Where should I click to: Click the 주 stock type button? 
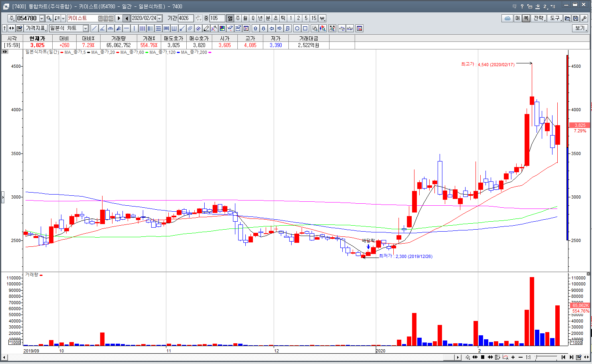pyautogui.click(x=11, y=18)
